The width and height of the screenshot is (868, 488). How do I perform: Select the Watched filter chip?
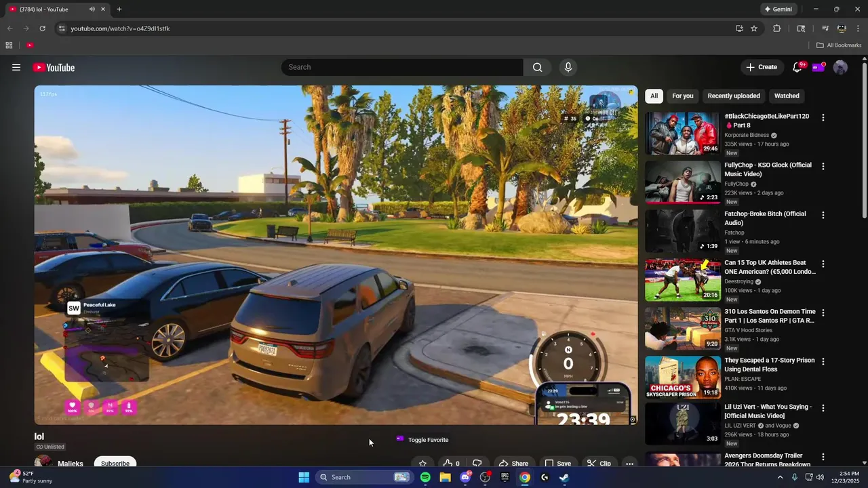tap(787, 96)
